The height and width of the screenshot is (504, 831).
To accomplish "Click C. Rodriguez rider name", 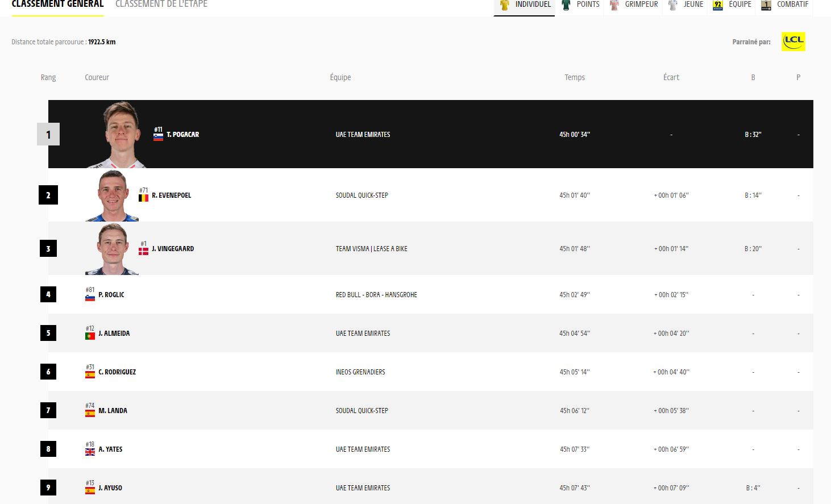I will coord(117,372).
